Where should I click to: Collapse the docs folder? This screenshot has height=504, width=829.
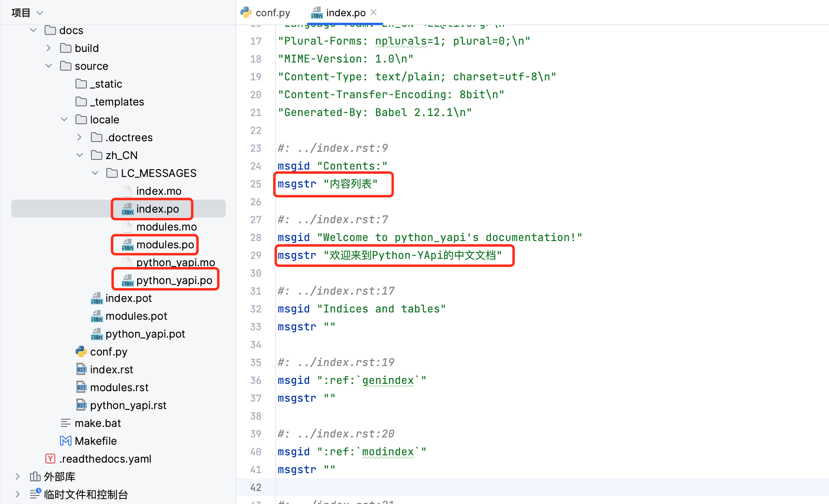(33, 30)
